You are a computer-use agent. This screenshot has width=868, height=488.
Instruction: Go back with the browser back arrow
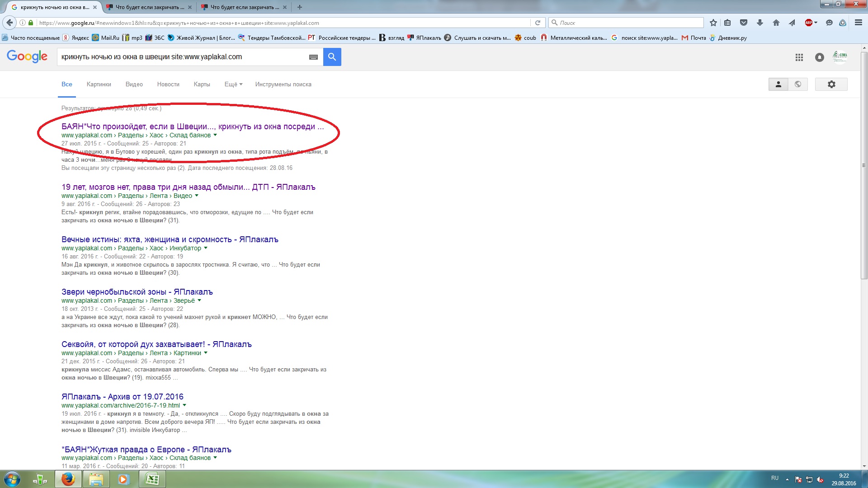click(x=9, y=23)
